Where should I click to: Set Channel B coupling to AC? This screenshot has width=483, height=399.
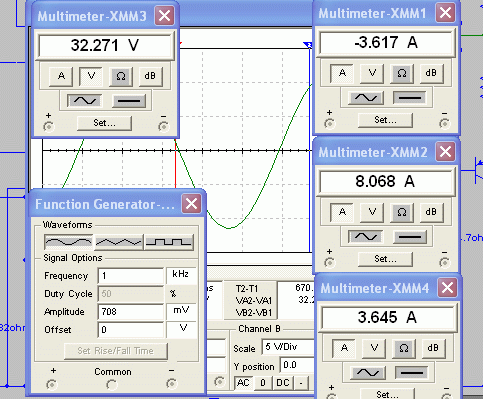[x=243, y=383]
